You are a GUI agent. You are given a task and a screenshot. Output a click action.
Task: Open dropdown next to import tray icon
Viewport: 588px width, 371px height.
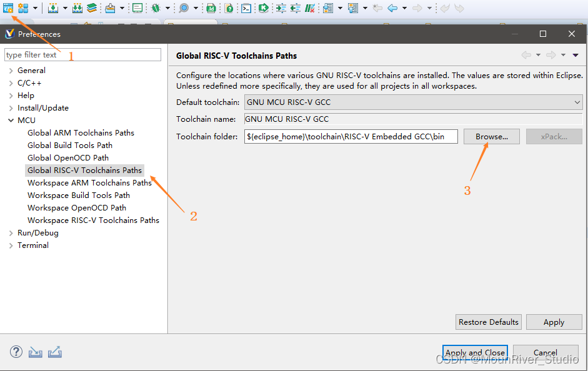[x=122, y=8]
